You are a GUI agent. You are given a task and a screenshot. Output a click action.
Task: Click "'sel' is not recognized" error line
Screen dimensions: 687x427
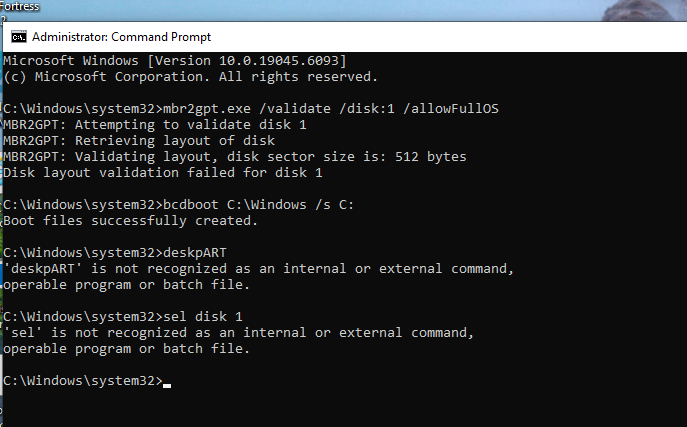(238, 333)
